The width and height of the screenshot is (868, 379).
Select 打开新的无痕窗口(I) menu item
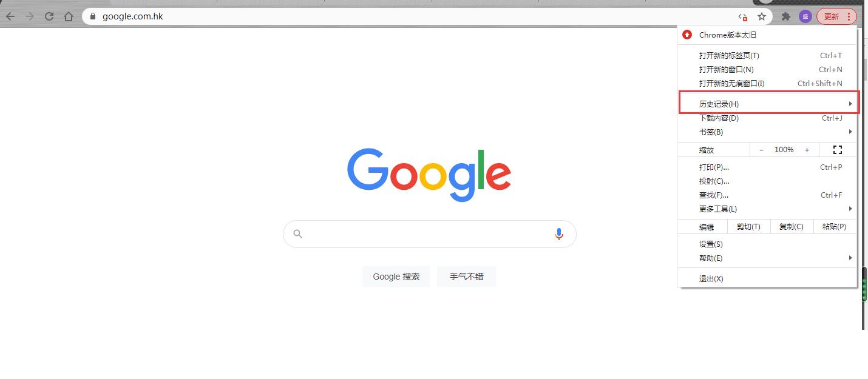(767, 84)
